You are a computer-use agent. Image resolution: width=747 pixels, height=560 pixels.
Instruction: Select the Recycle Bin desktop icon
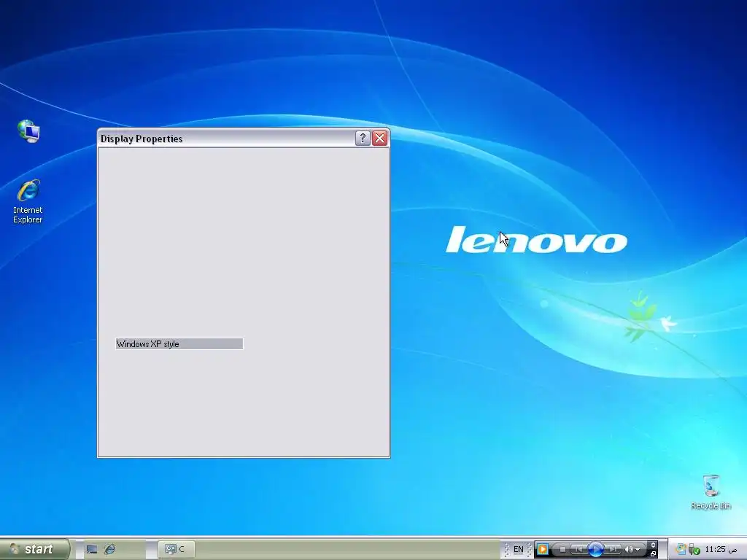[711, 492]
